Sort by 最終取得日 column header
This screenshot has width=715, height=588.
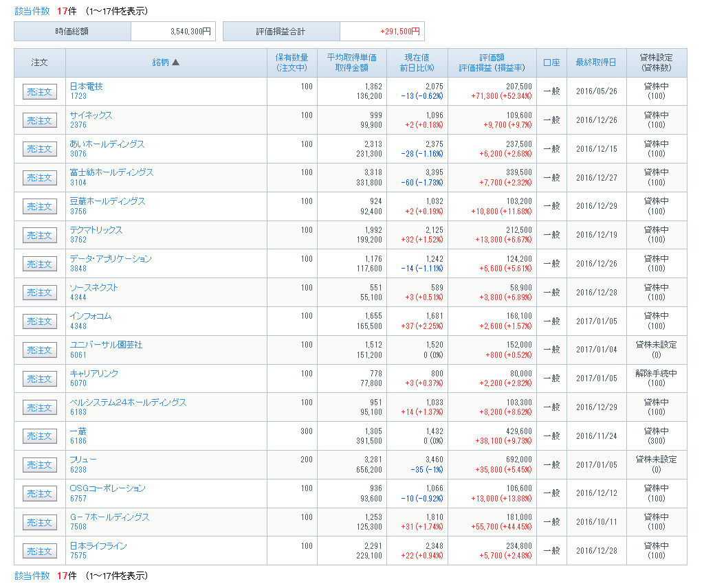596,63
